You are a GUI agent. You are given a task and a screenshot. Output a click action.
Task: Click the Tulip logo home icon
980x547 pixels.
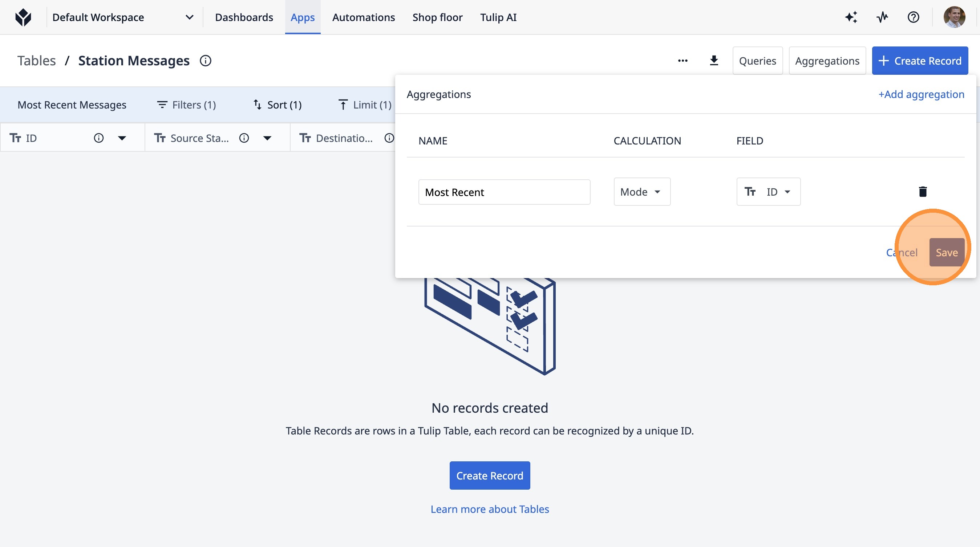23,17
